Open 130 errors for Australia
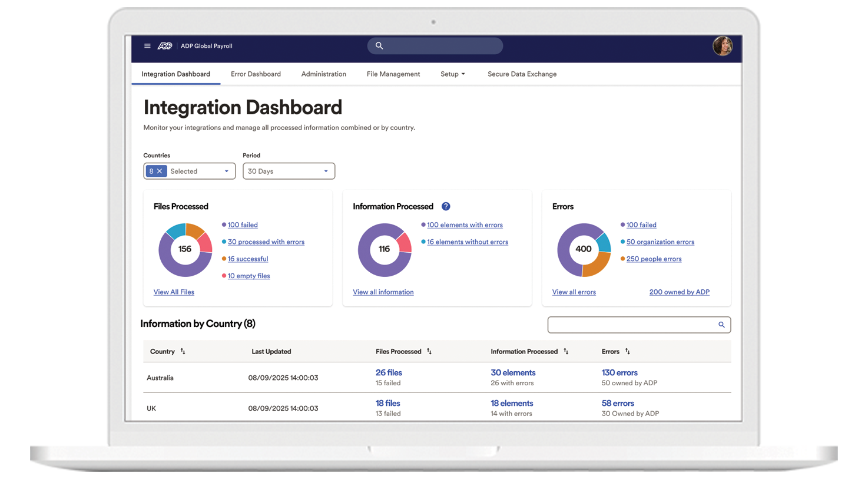Screen dimensions: 868x479 [619, 372]
